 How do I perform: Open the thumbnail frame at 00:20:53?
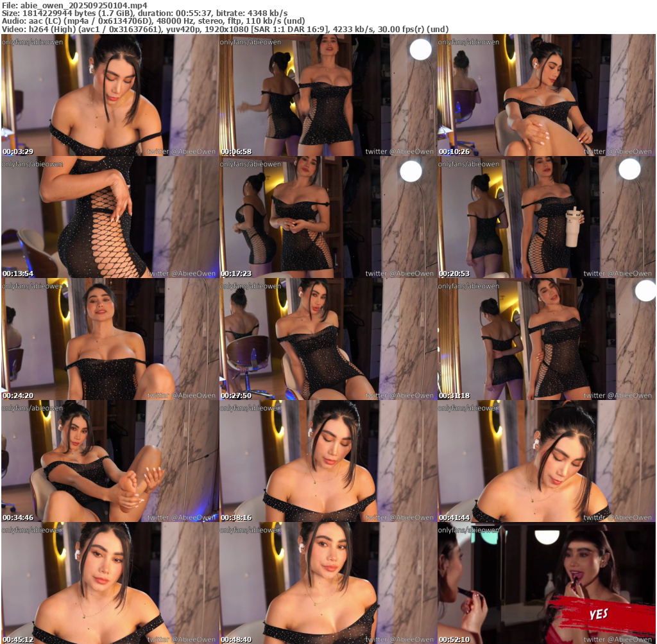pos(547,217)
